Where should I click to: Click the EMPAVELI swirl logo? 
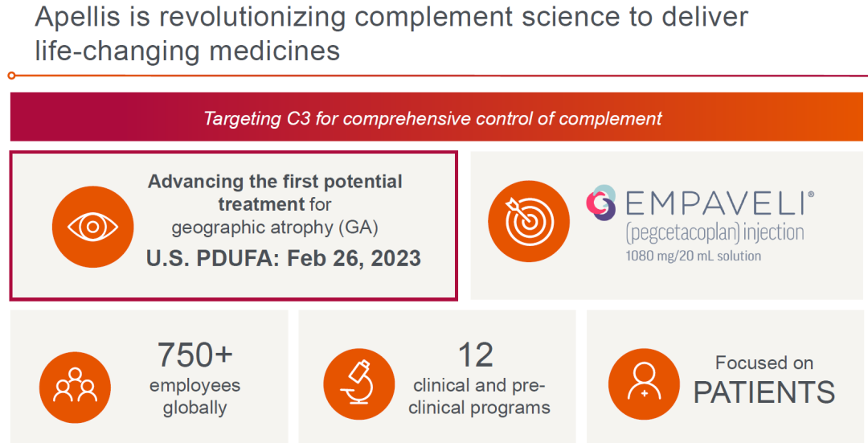click(602, 203)
